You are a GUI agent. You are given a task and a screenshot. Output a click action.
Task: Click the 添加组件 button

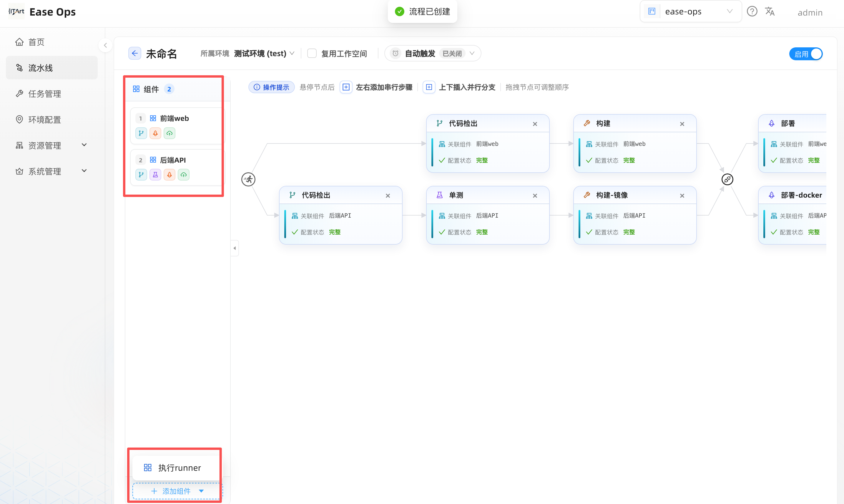coord(177,491)
